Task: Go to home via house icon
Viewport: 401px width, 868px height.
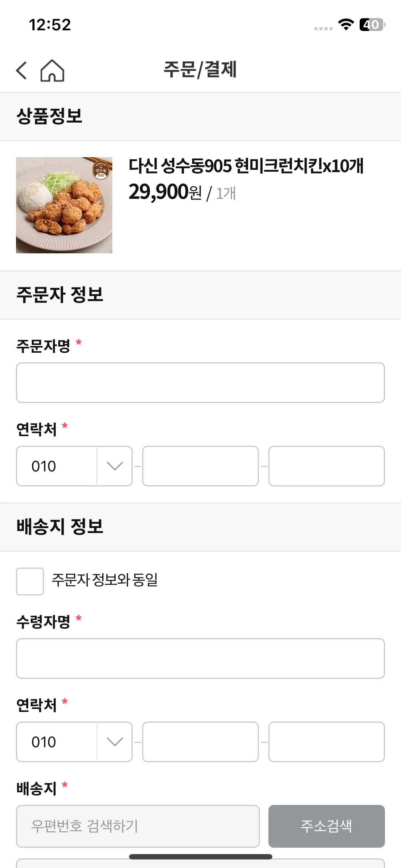Action: 52,70
